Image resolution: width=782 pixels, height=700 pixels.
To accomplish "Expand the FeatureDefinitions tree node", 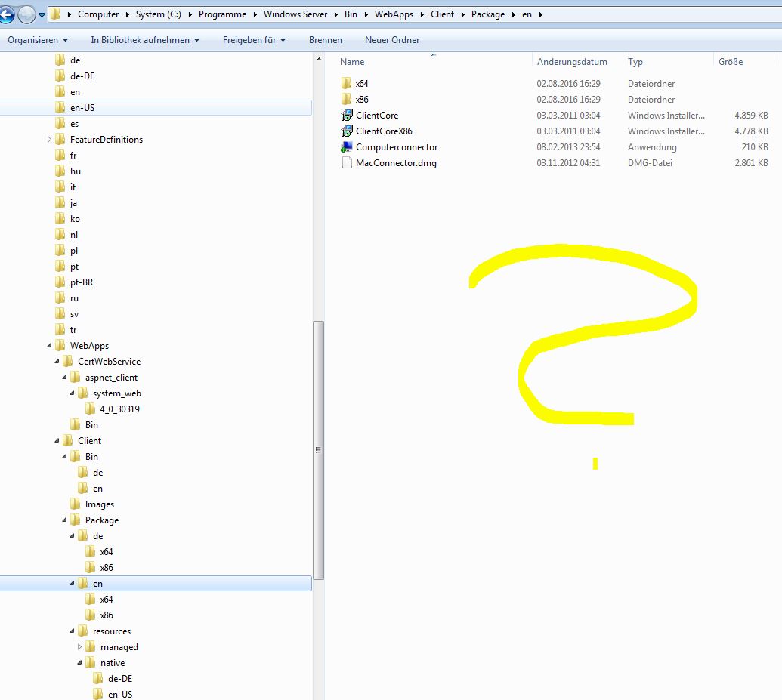I will click(50, 140).
